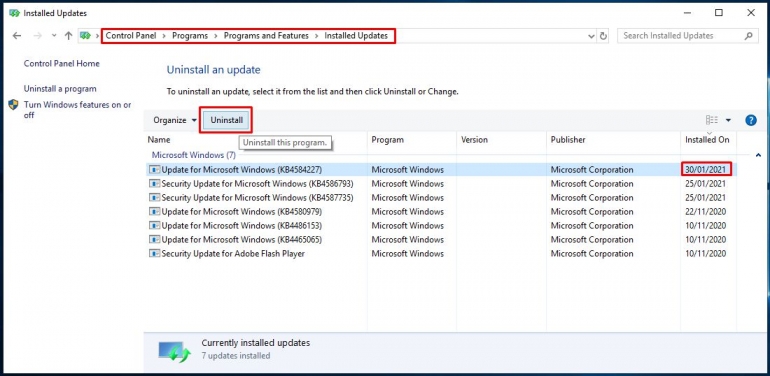Open the Organize dropdown menu
Screen dimensions: 770x376
pyautogui.click(x=175, y=120)
